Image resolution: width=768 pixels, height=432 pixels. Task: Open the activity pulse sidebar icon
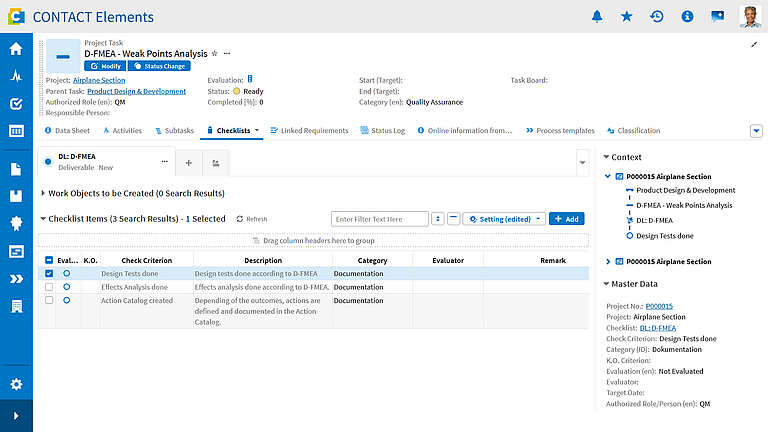point(16,76)
